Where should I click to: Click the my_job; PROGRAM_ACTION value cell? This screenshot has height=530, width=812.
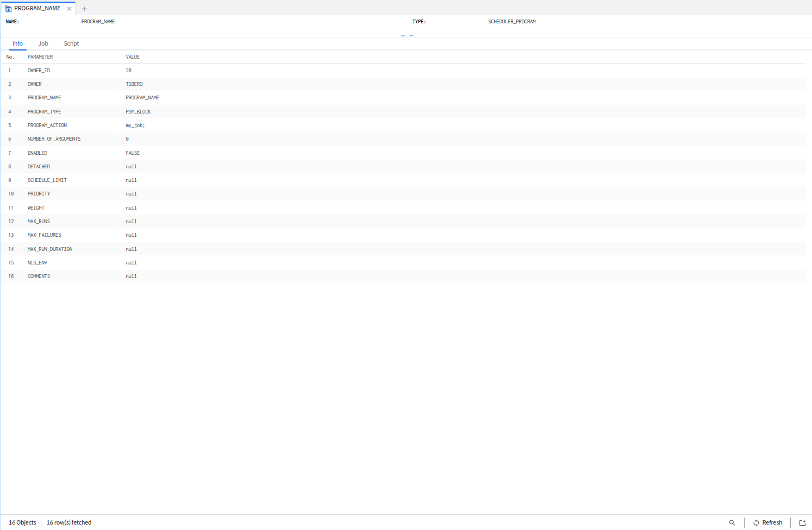coord(135,125)
